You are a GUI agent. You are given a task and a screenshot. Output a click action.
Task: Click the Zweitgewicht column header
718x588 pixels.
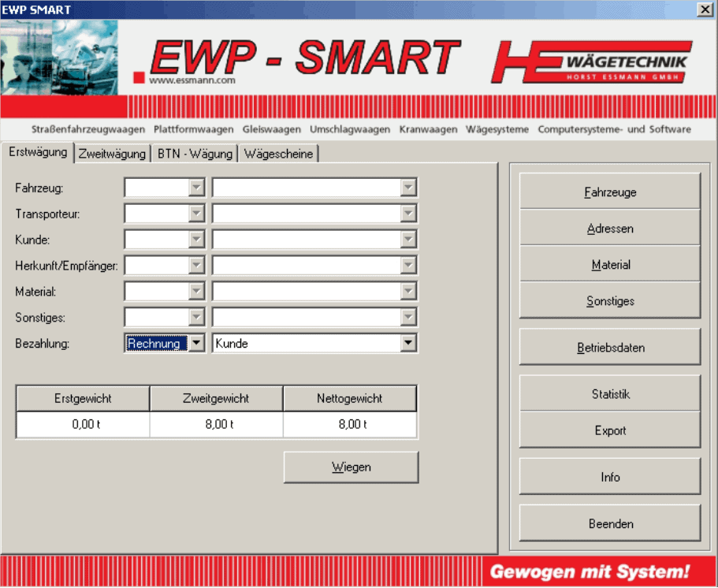coord(216,398)
